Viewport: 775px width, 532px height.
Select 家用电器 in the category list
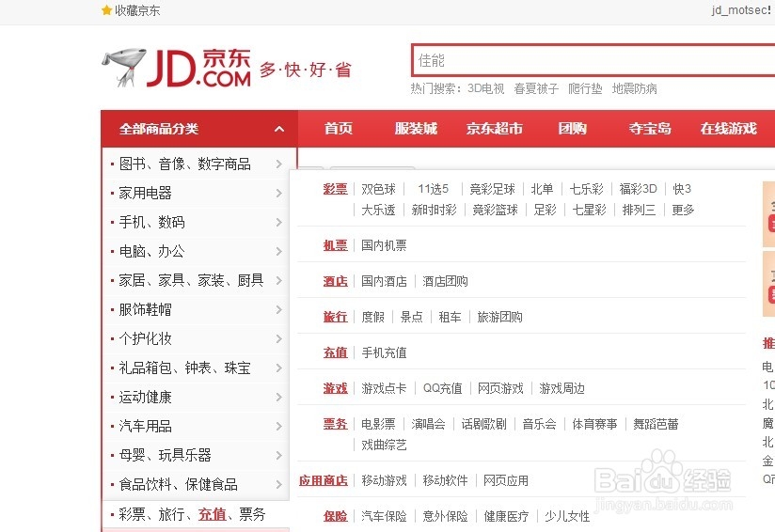point(145,193)
